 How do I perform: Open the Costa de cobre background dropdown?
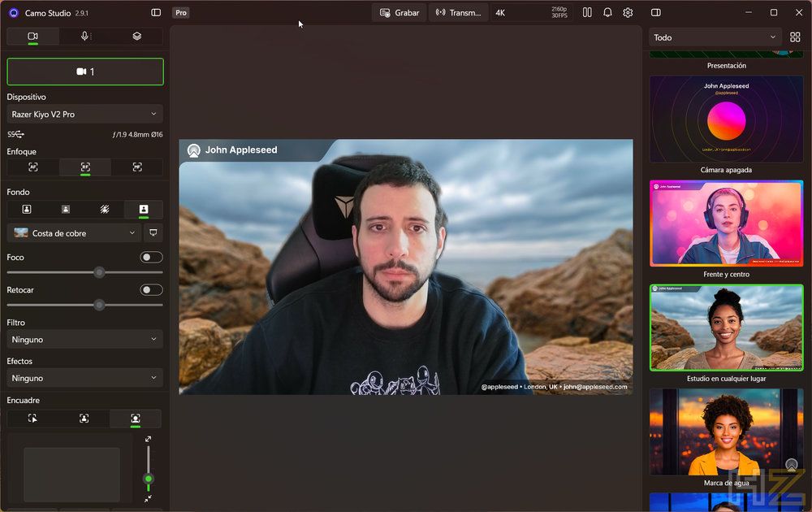[x=74, y=233]
